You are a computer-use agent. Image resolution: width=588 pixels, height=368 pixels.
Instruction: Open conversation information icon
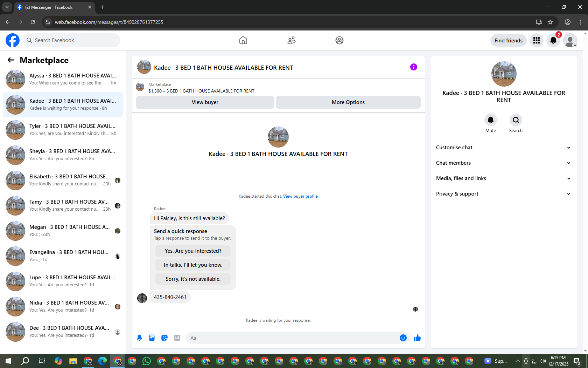[x=414, y=67]
